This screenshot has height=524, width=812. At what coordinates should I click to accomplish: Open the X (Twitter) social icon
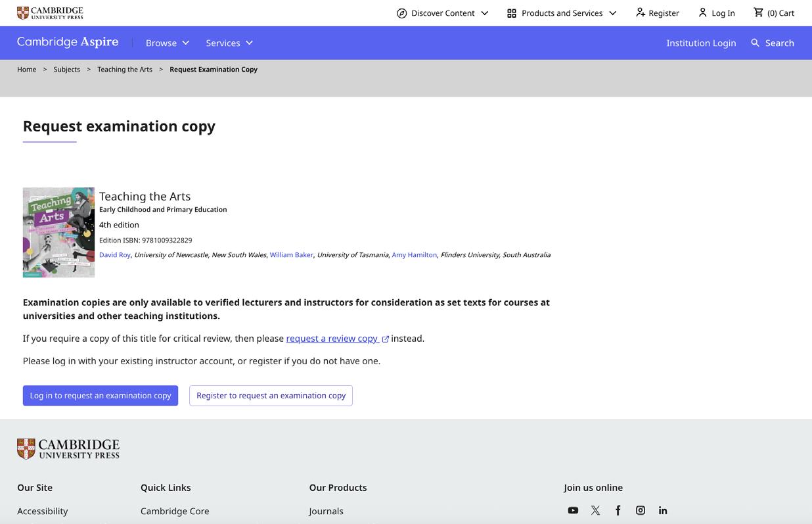click(x=595, y=510)
